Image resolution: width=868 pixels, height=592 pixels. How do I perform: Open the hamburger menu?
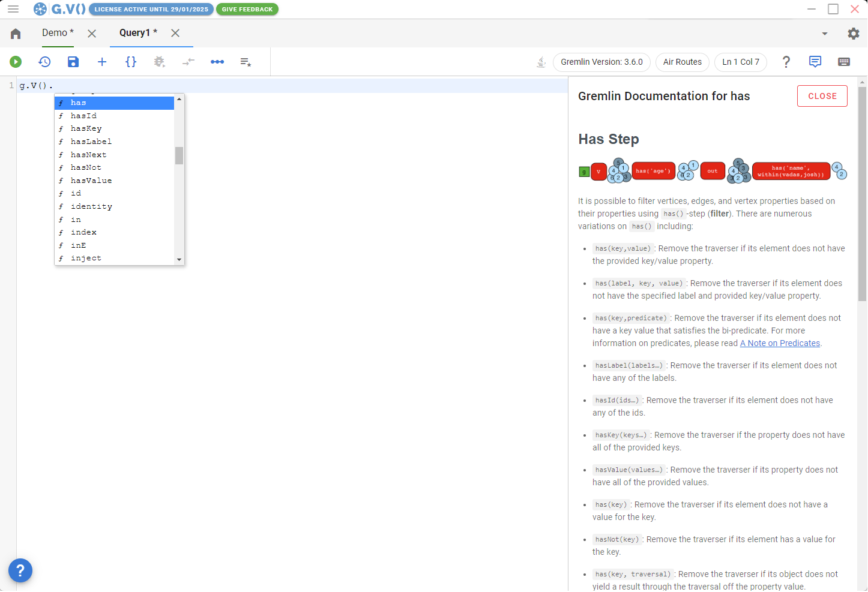pos(13,9)
